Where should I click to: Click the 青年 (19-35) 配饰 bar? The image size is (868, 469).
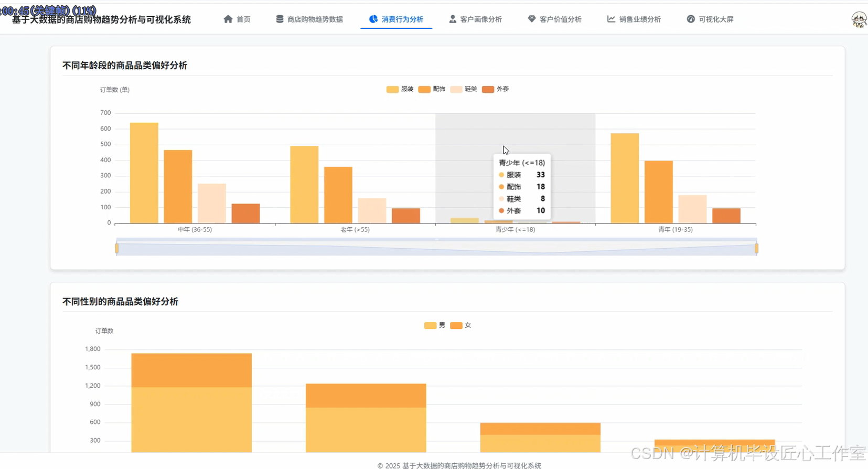pos(659,192)
